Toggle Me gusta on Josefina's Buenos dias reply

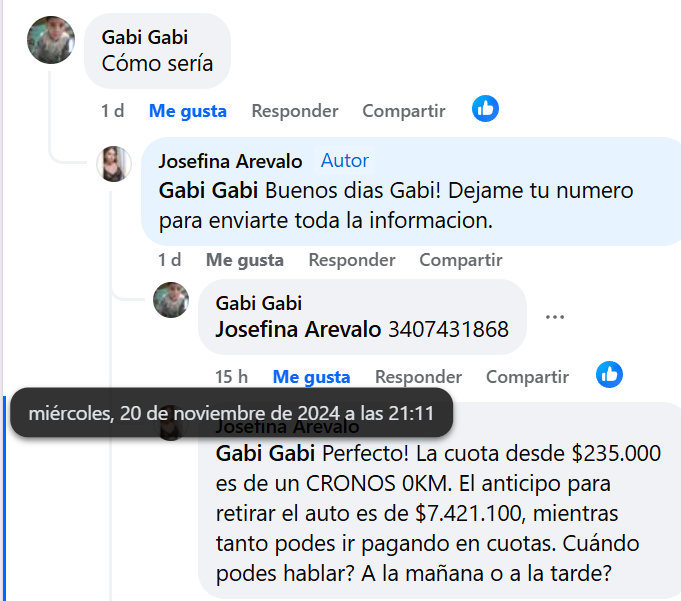(245, 260)
